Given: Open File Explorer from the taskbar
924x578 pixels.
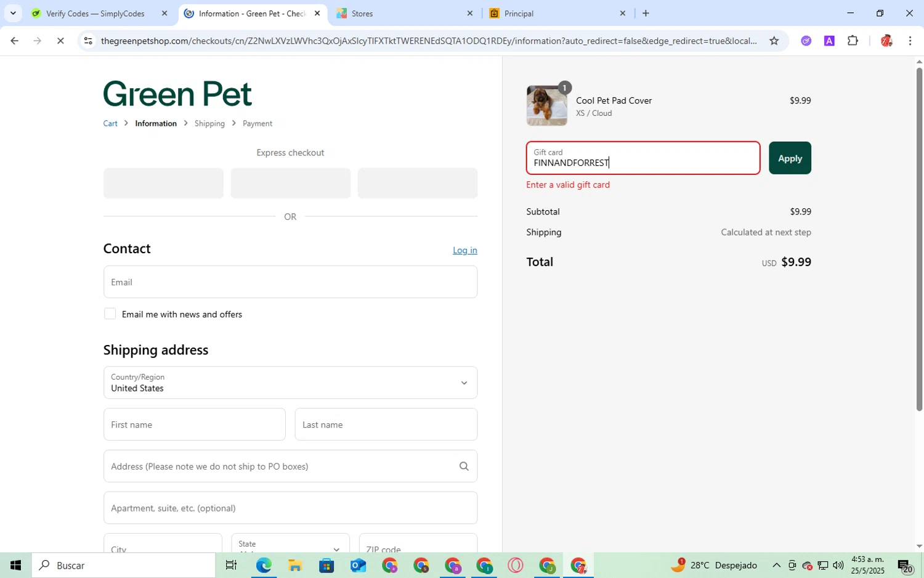Looking at the screenshot, I should pyautogui.click(x=295, y=565).
